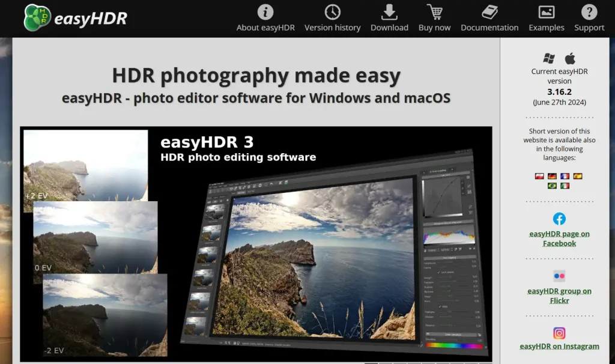Click the 'Short version of this website' paragraph
This screenshot has width=615, height=364.
pos(559,144)
